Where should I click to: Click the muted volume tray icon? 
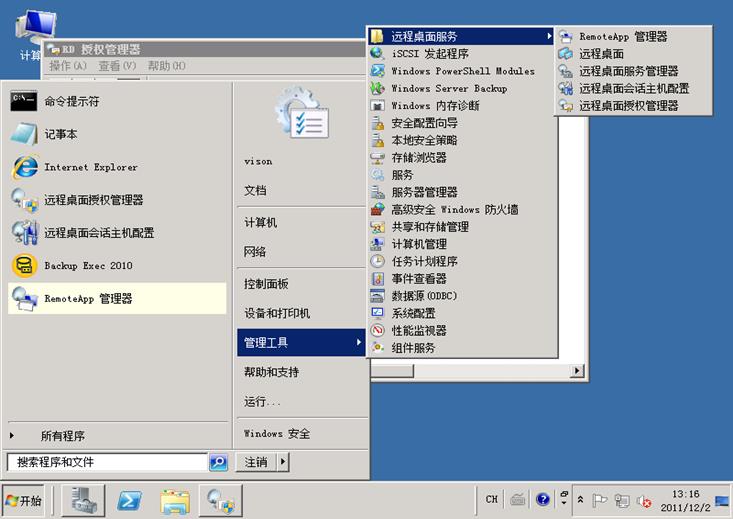coord(644,501)
